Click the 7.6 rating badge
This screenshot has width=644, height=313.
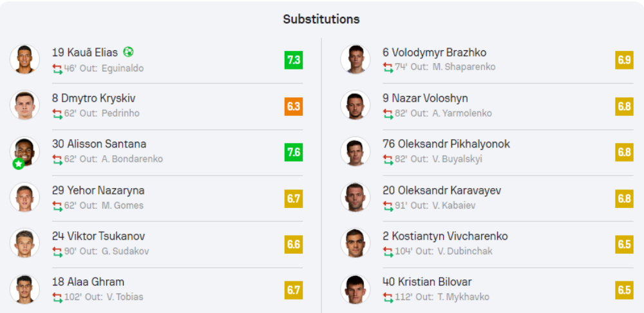tap(293, 152)
